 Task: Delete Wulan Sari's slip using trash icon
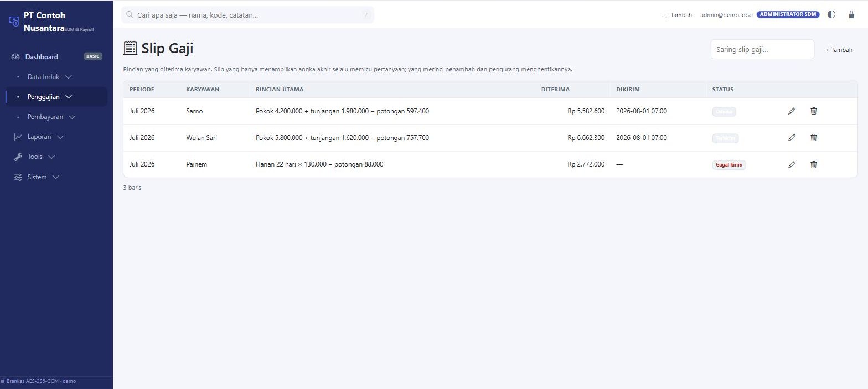(x=813, y=138)
